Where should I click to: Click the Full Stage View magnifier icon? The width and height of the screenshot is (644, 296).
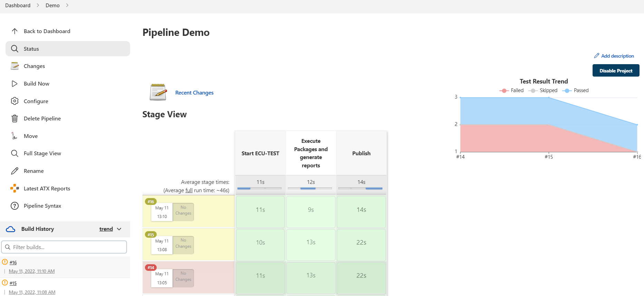point(14,153)
